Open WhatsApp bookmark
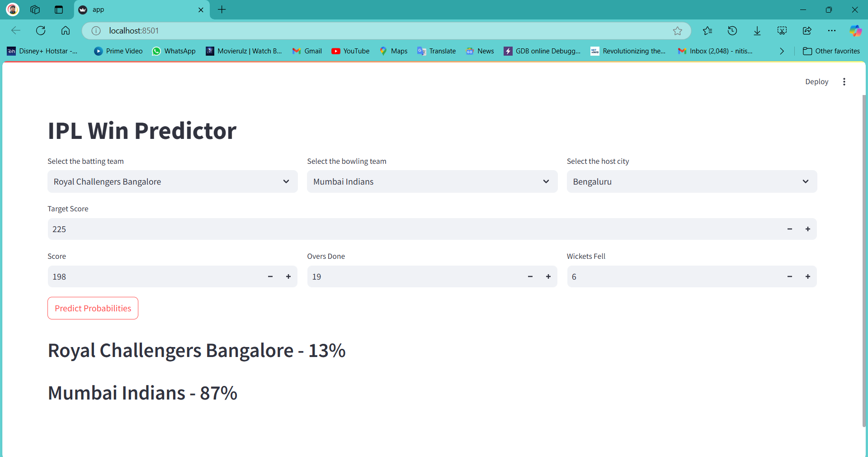This screenshot has width=868, height=457. click(174, 51)
